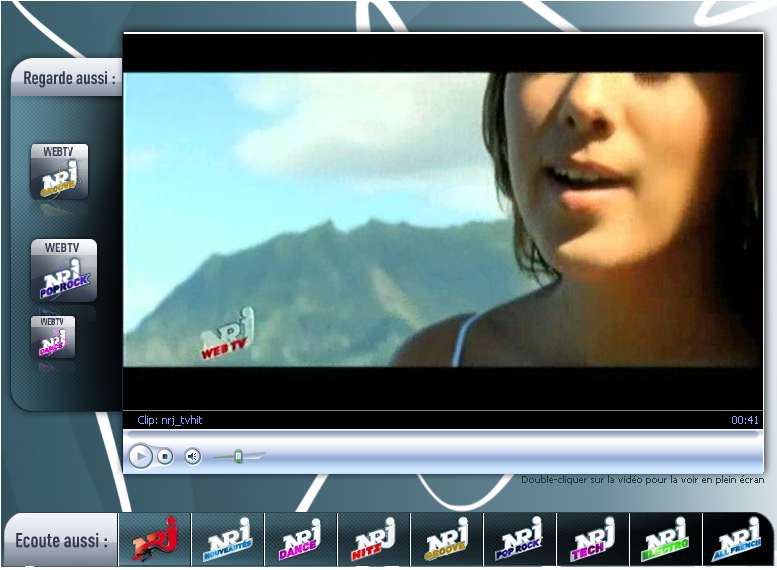Open the NRJ Dance WebTV channel
The width and height of the screenshot is (777, 570).
[53, 337]
